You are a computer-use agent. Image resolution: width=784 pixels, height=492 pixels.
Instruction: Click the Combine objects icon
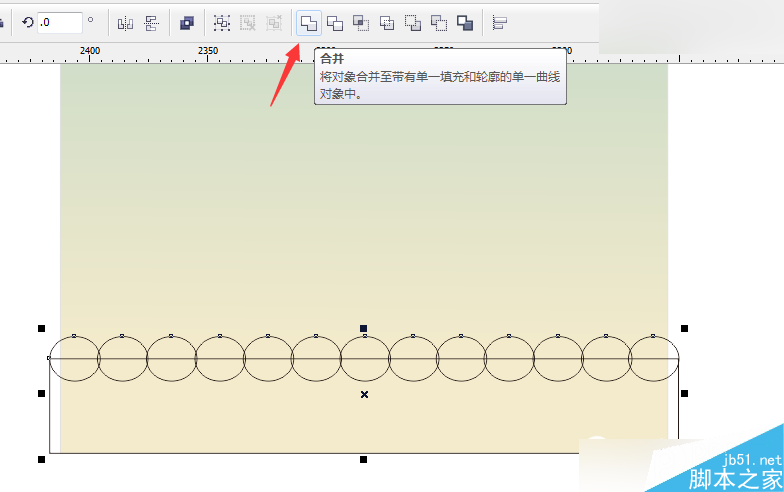187,23
